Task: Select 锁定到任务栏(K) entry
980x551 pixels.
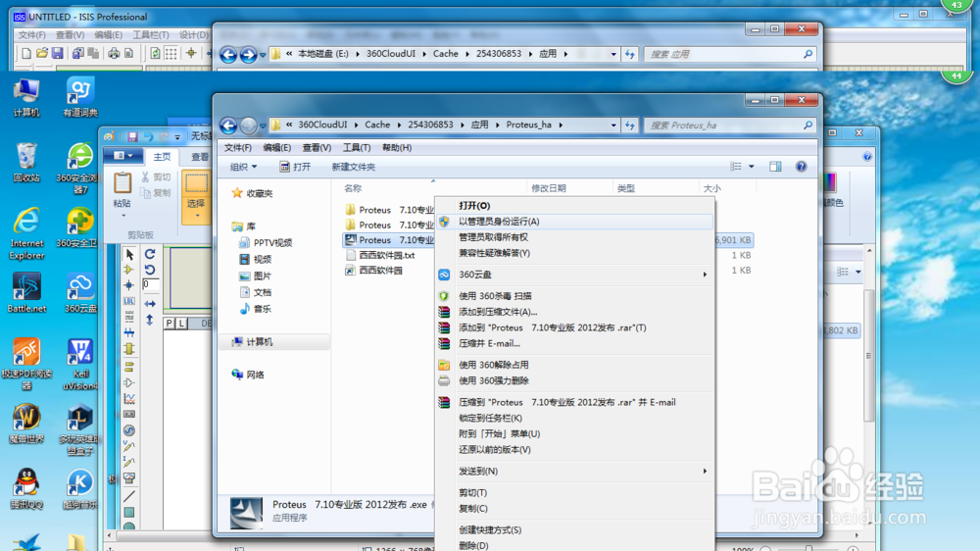Action: 490,418
